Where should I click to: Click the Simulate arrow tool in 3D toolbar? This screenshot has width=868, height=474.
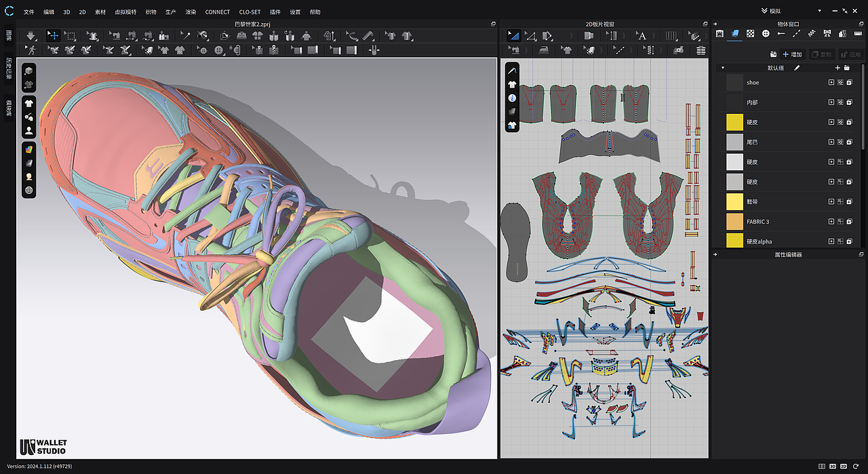31,36
